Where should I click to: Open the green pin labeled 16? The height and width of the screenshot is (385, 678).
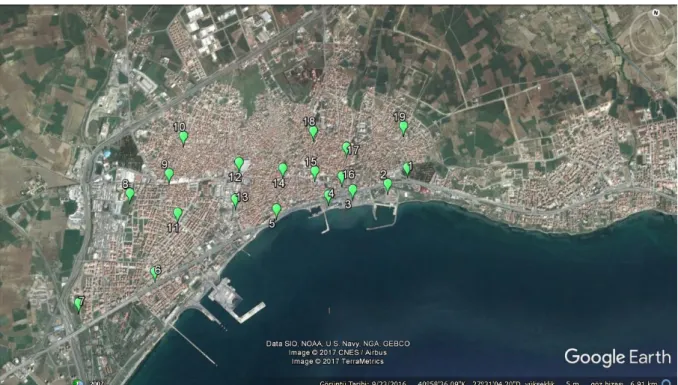coord(341,178)
